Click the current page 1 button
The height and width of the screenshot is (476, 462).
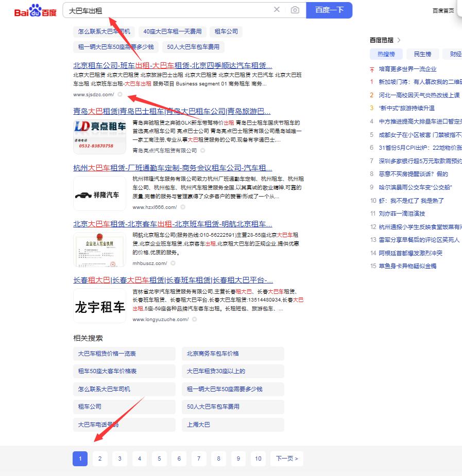[x=80, y=459]
